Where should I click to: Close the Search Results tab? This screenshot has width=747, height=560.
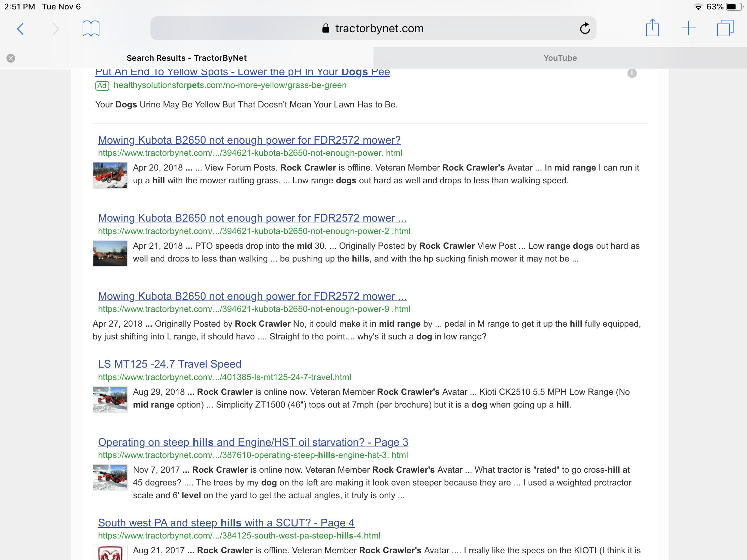tap(11, 58)
